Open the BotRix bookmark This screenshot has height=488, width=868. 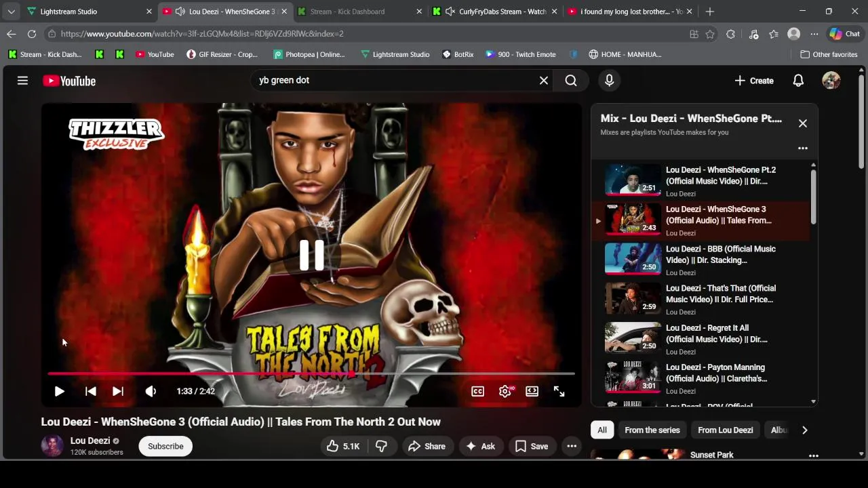pyautogui.click(x=458, y=54)
